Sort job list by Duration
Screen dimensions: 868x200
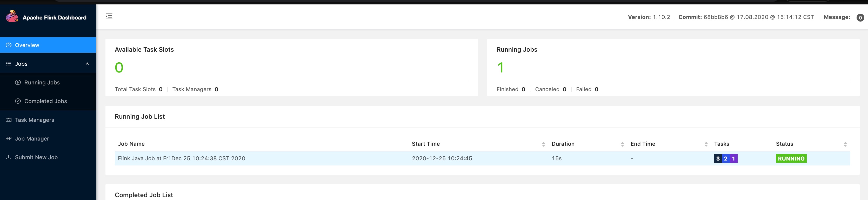[x=622, y=144]
